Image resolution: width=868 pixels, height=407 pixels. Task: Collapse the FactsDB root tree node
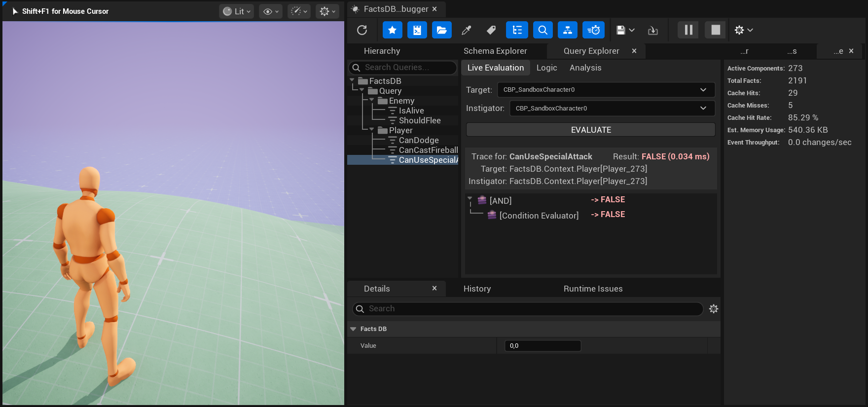[x=352, y=80]
